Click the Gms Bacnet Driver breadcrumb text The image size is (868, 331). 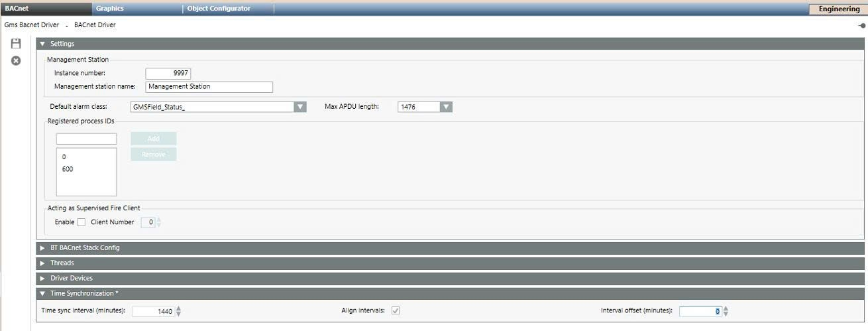[x=31, y=25]
